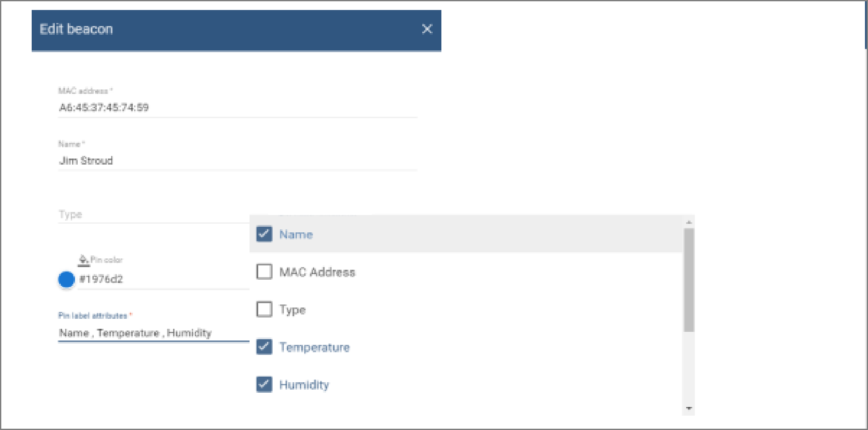This screenshot has height=430, width=868.
Task: Click the paint bucket Pin color icon
Action: click(x=83, y=260)
